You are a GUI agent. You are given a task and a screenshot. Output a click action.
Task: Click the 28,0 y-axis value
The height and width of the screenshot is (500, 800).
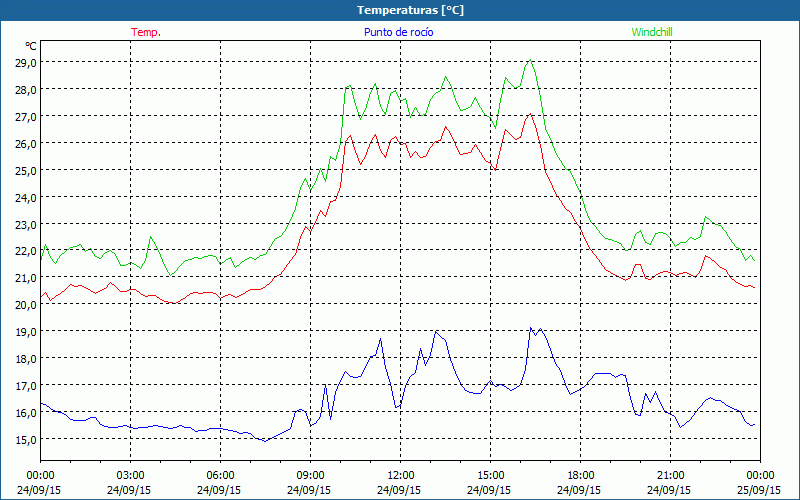click(x=26, y=90)
